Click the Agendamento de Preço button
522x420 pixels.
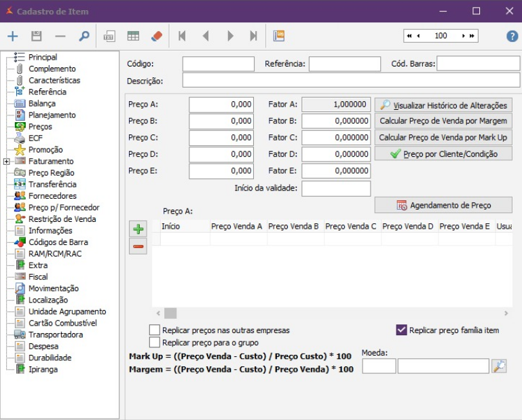coord(443,205)
